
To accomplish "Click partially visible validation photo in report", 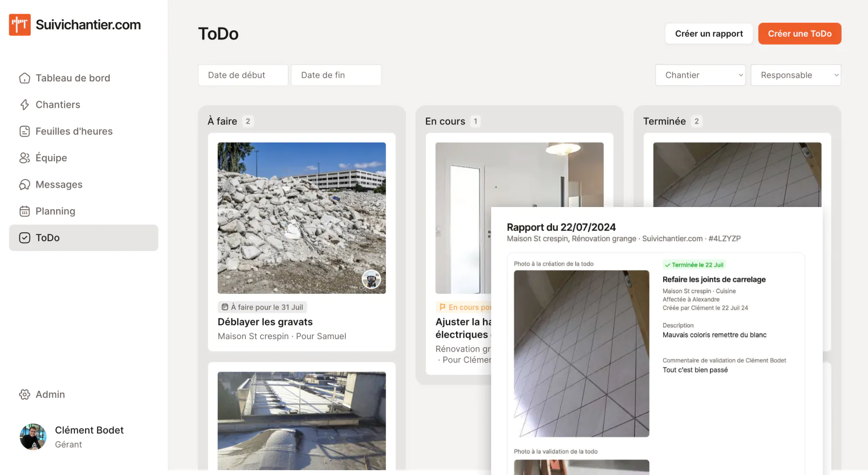I will pyautogui.click(x=582, y=467).
